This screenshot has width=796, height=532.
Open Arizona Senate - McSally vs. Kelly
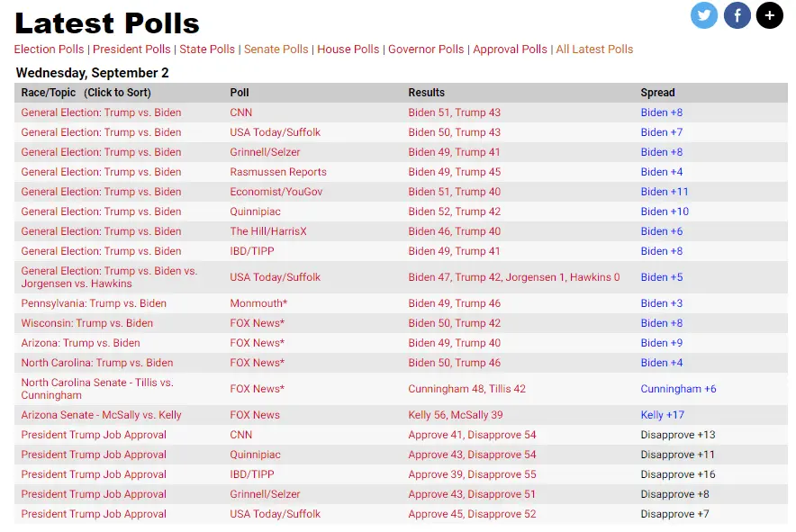click(101, 415)
